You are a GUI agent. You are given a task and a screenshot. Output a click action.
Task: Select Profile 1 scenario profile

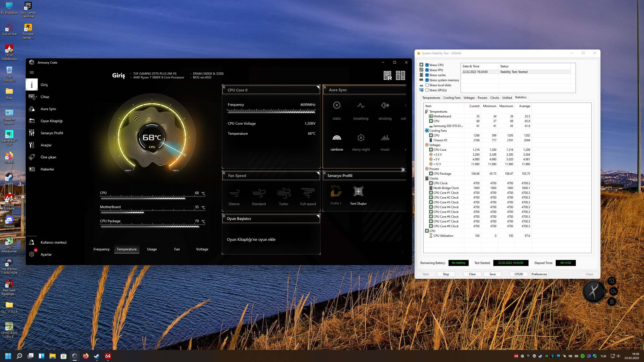pyautogui.click(x=336, y=195)
